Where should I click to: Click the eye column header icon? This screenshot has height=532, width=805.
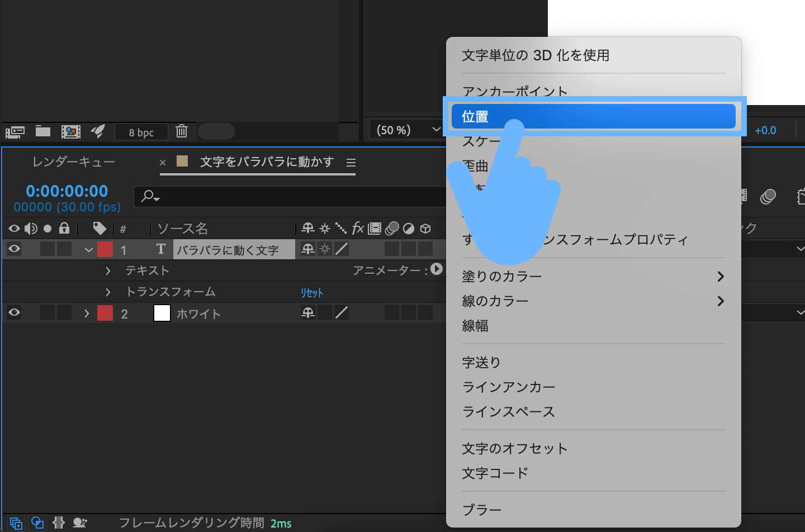[x=14, y=228]
